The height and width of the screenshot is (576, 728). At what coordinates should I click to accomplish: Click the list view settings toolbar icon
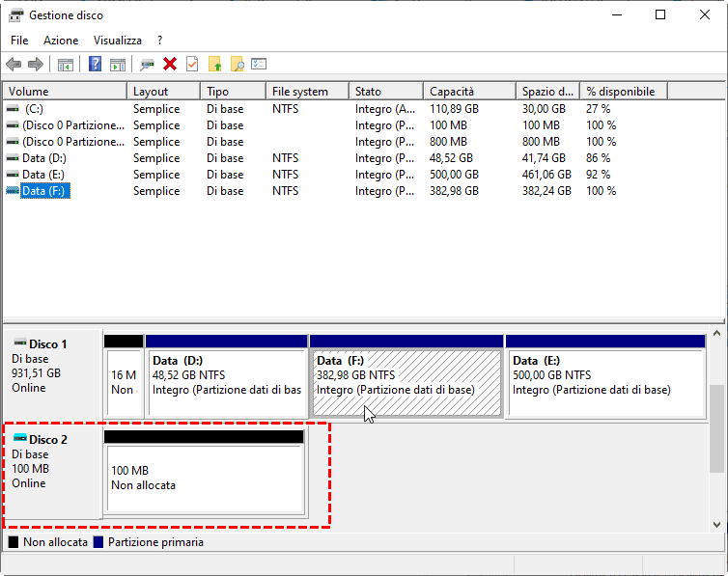coord(259,64)
